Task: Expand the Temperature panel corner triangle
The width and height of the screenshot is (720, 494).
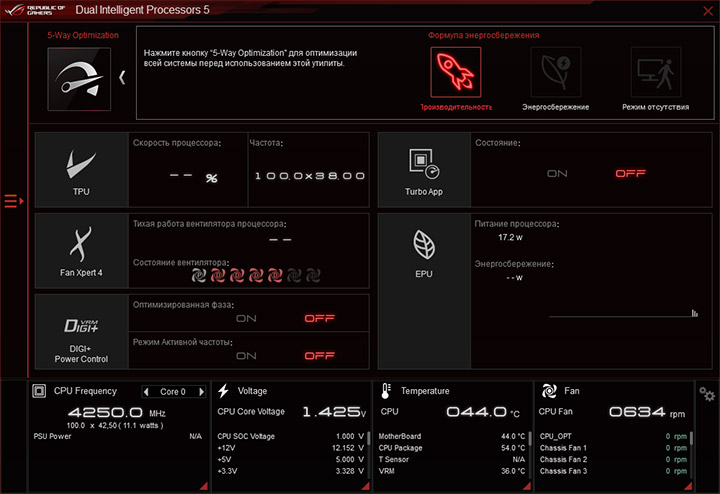Action: coord(527,486)
